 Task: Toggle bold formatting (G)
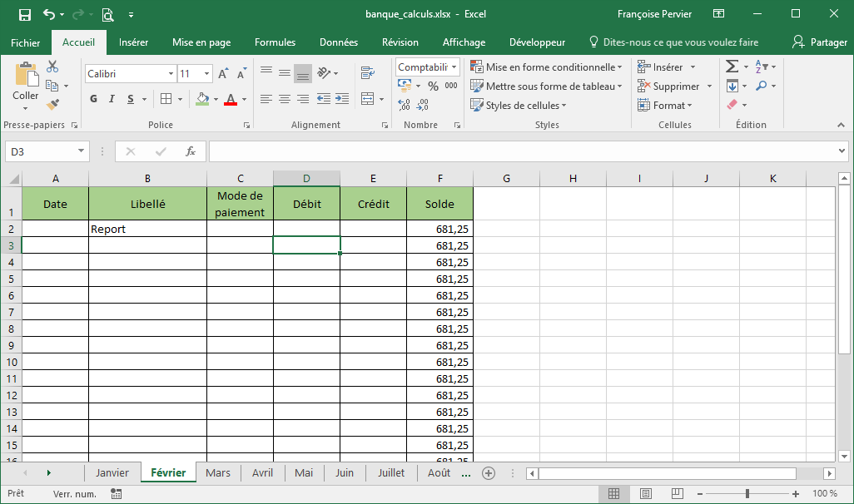pyautogui.click(x=93, y=99)
